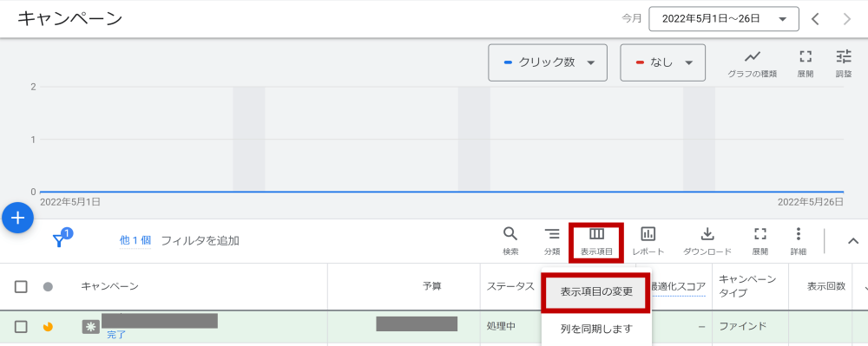Click the 完了 link under campaign name

coord(116,335)
